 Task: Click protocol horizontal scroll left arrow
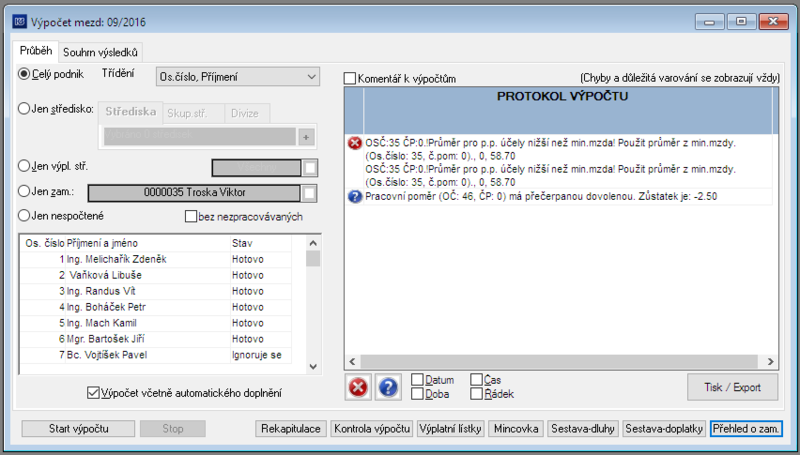coord(352,361)
